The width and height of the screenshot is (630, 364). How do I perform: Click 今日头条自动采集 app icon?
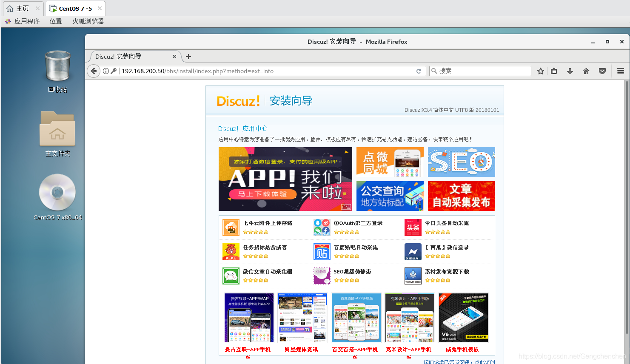click(x=413, y=227)
